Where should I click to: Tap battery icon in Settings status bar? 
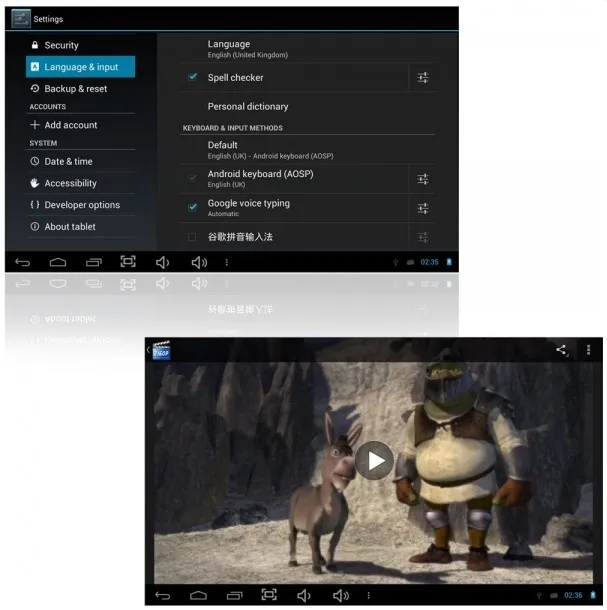tap(449, 262)
